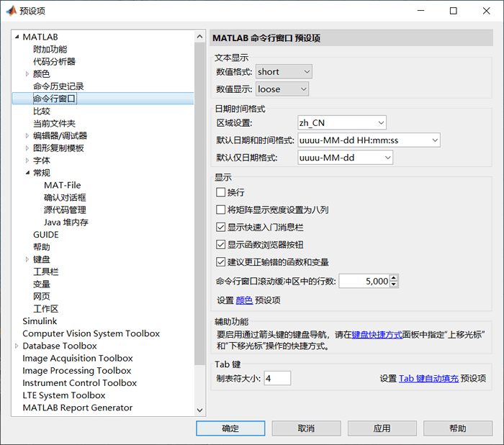
Task: Select Simulink in the tree
Action: tap(40, 321)
